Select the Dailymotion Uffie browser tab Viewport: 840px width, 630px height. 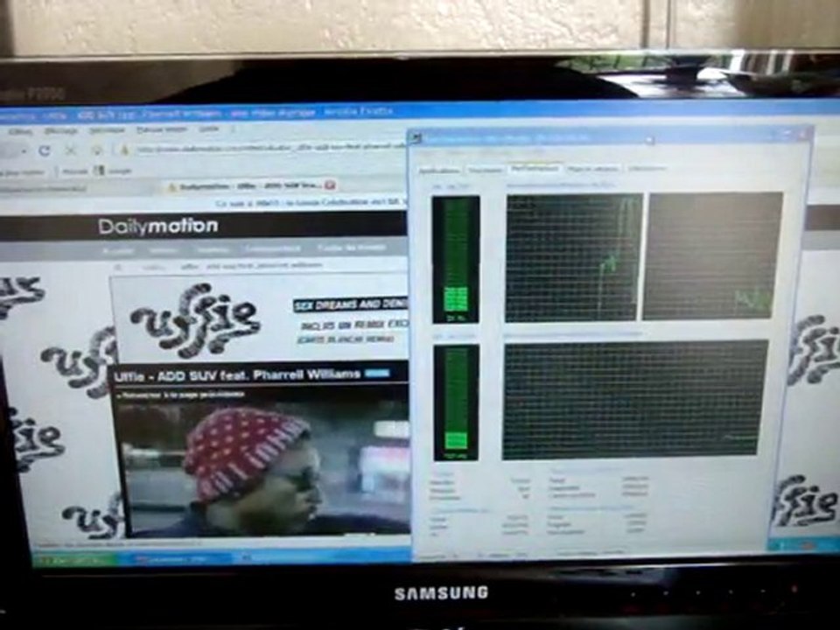coord(251,185)
